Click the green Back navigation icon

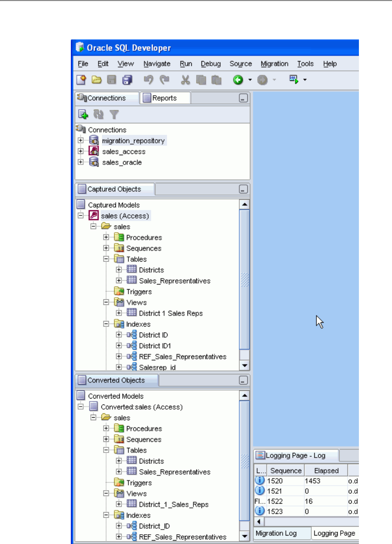[x=238, y=79]
